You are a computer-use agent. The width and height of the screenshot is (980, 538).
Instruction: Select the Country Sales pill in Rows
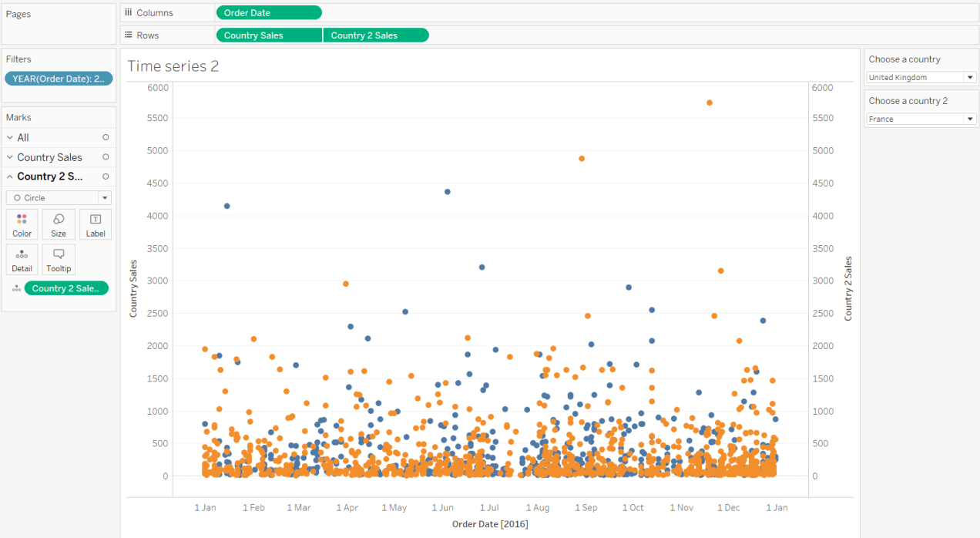click(x=269, y=35)
